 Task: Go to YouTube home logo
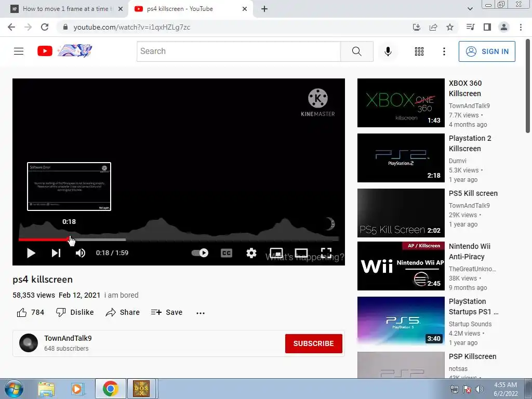(64, 51)
